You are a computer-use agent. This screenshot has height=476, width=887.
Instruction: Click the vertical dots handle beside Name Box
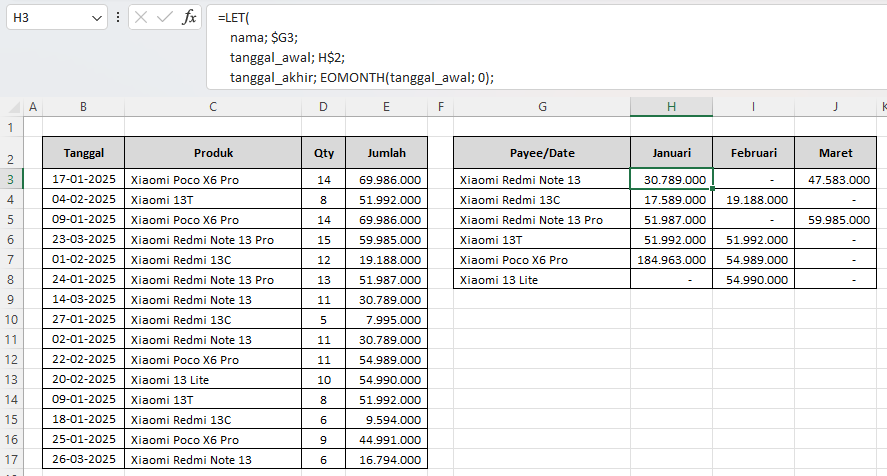[x=118, y=18]
